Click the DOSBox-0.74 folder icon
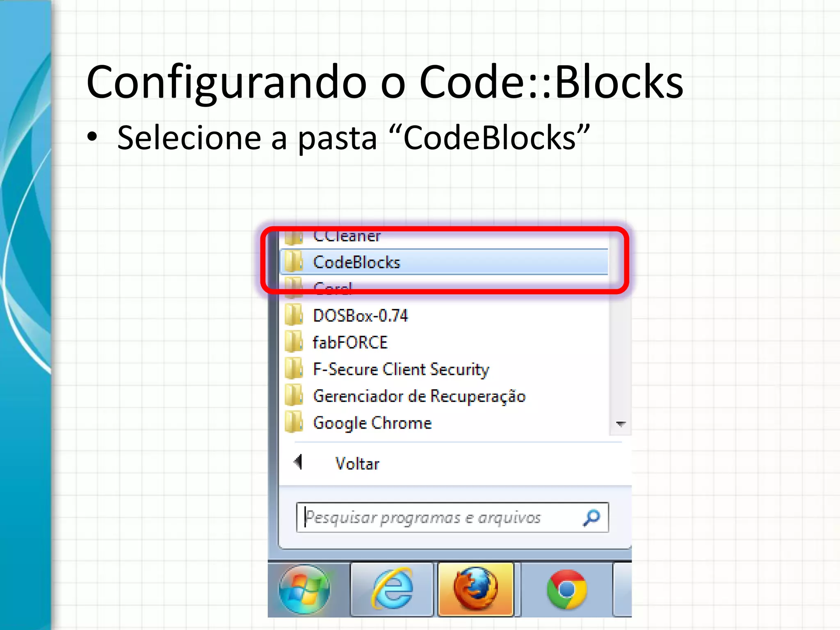 tap(294, 315)
